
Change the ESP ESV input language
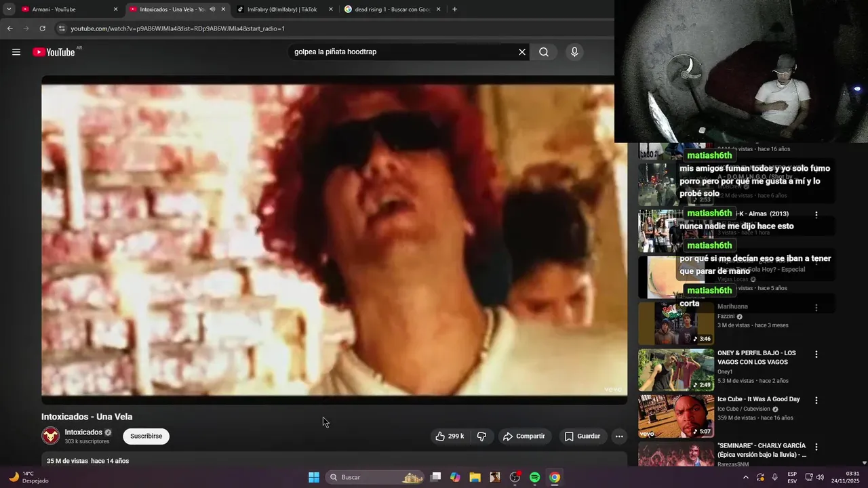(x=792, y=477)
